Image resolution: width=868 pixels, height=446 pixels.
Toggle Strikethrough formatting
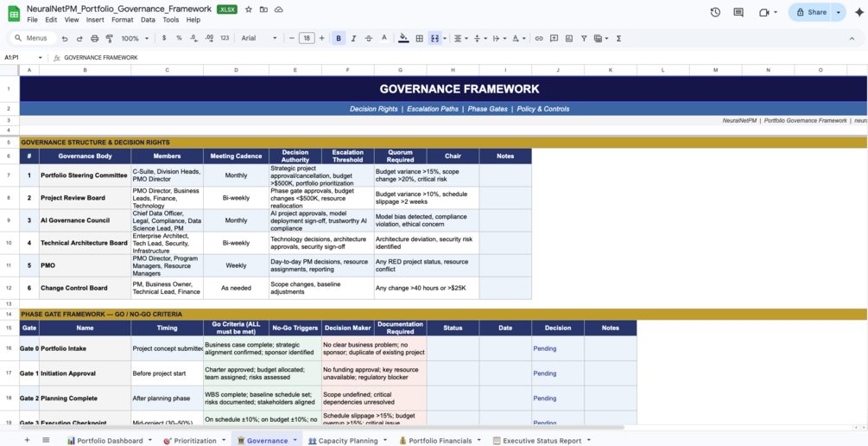coord(369,39)
